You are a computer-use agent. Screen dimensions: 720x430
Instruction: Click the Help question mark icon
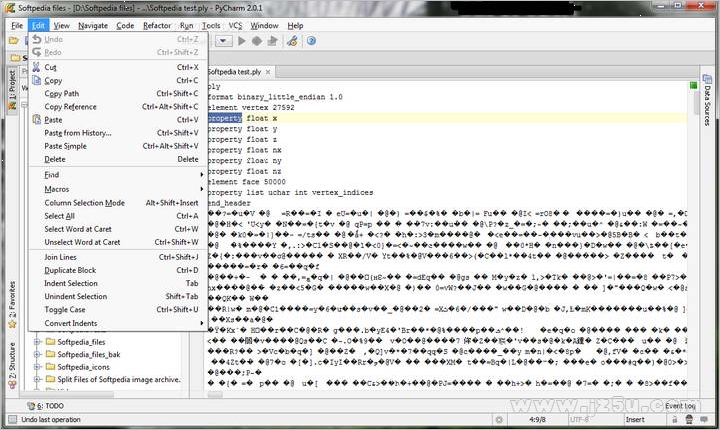click(x=311, y=41)
